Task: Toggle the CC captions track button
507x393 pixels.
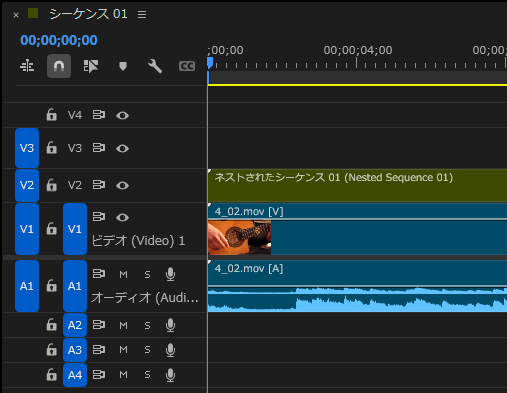Action: click(187, 66)
